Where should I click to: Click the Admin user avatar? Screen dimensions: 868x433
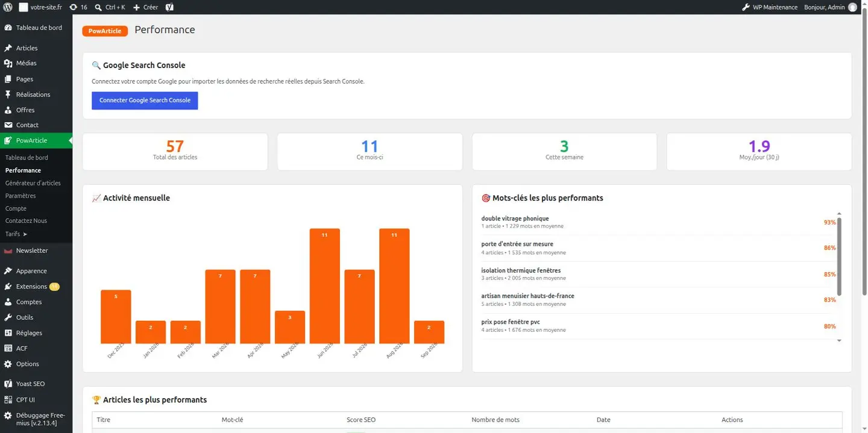pos(852,7)
